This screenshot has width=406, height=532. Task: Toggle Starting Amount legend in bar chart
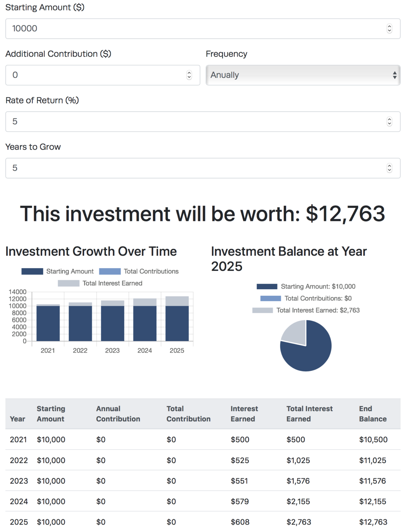[58, 271]
